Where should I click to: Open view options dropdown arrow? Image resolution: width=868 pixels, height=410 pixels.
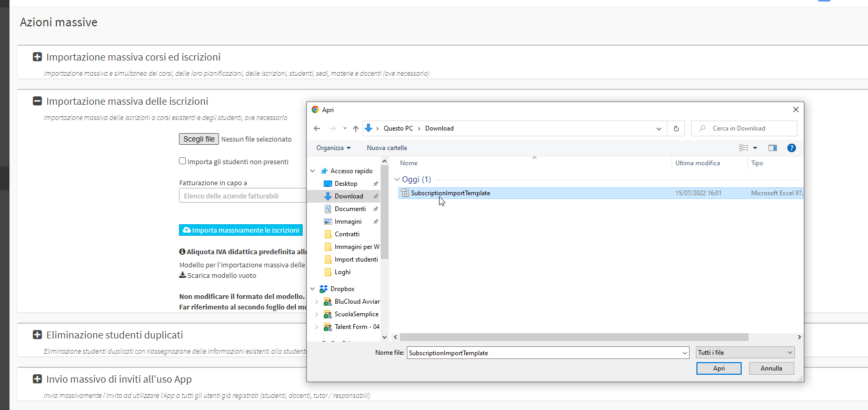(x=755, y=148)
